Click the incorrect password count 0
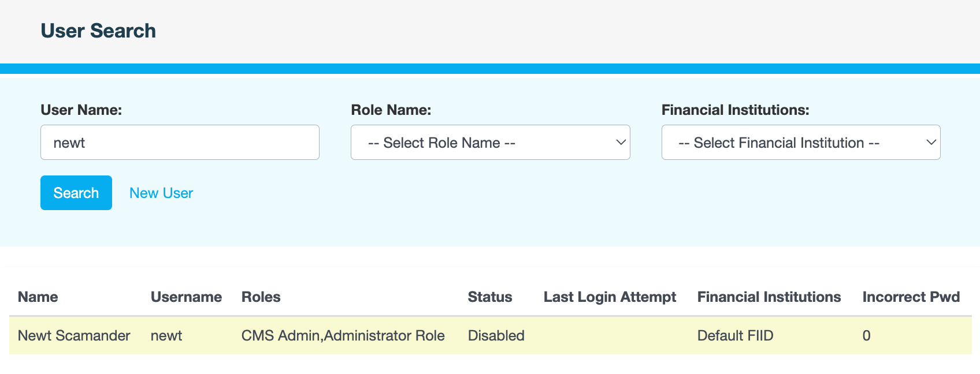The height and width of the screenshot is (374, 980). [x=866, y=336]
